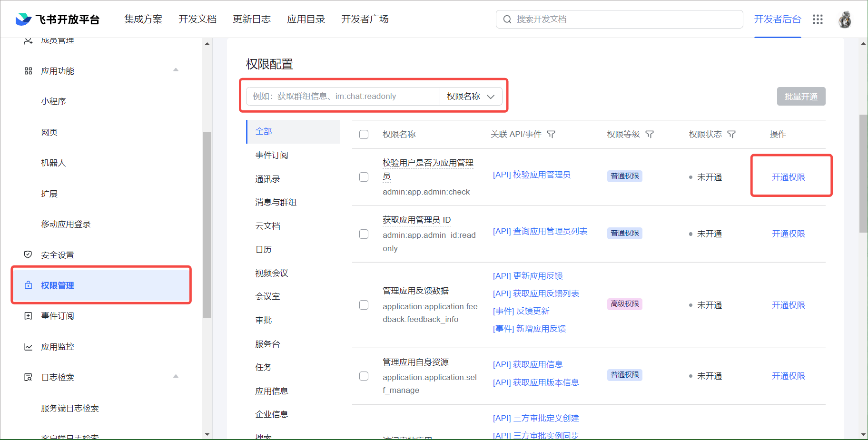
Task: Click the user avatar in top right
Action: coord(845,20)
